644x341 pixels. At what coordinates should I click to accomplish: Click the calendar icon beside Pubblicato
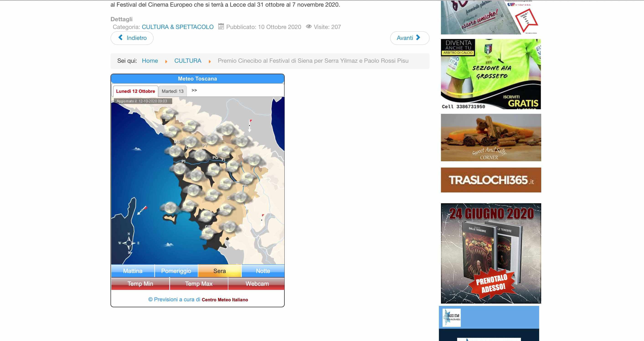(x=221, y=27)
